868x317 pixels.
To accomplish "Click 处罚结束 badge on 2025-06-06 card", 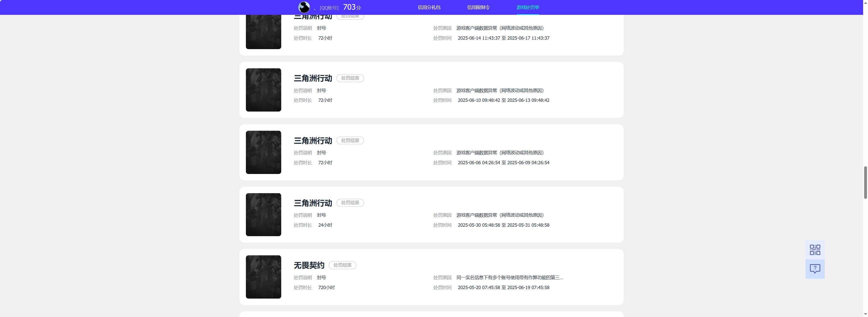I will pyautogui.click(x=350, y=140).
